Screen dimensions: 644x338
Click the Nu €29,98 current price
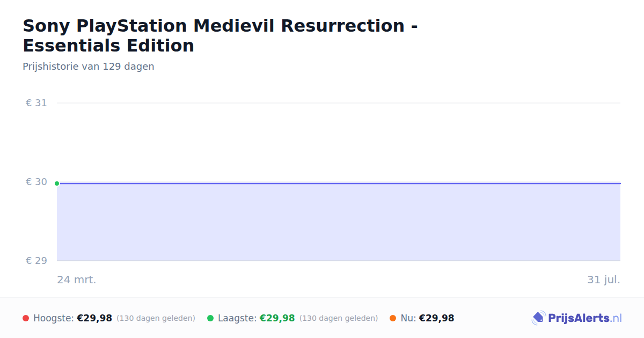click(x=436, y=318)
